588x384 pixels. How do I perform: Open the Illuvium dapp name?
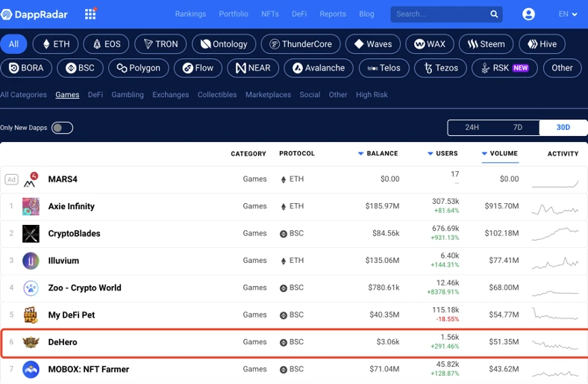point(63,261)
